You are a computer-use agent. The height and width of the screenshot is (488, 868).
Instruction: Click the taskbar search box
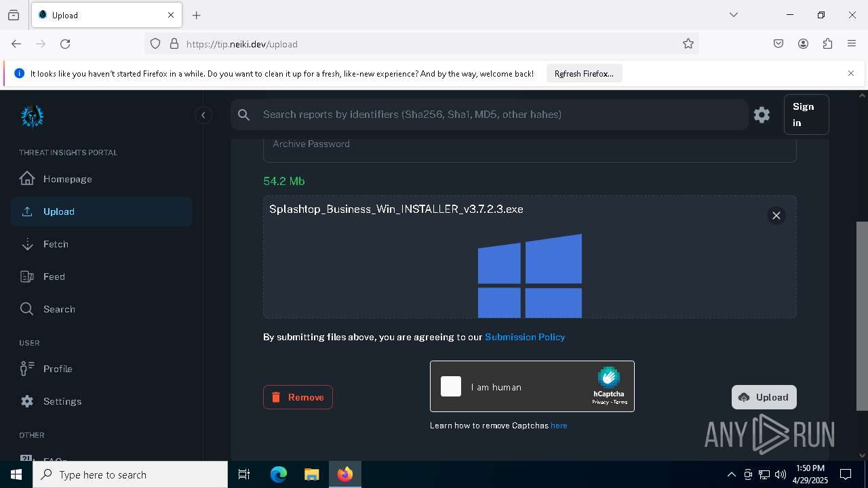[x=130, y=474]
